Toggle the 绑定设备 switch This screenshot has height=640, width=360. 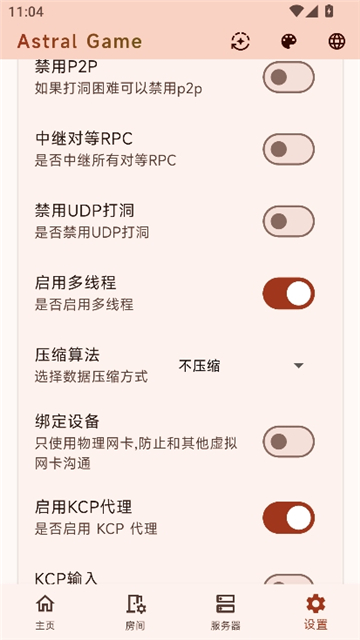click(x=289, y=441)
